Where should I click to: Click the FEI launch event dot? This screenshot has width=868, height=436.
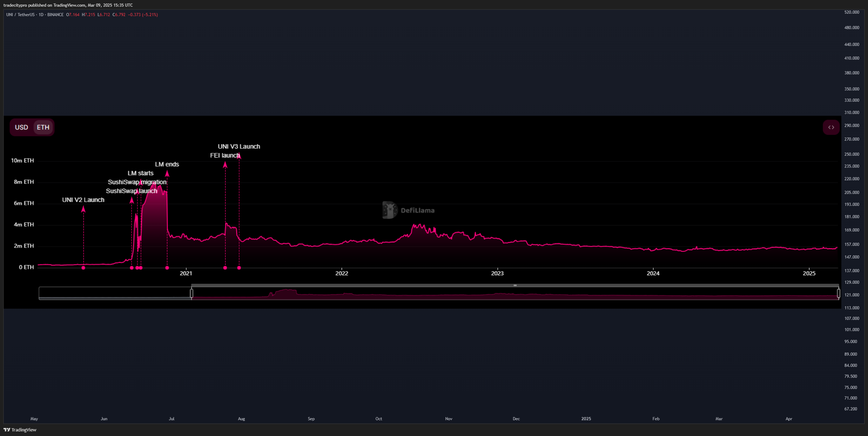(x=225, y=268)
